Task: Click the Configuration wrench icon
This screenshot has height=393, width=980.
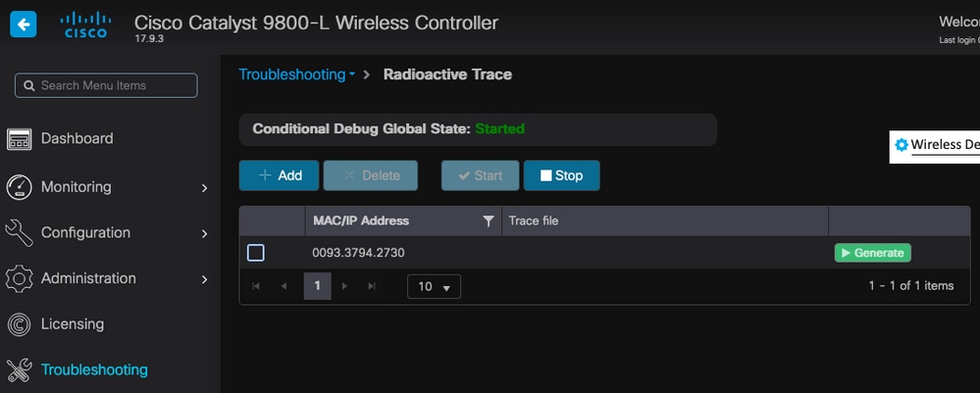Action: coord(19,232)
